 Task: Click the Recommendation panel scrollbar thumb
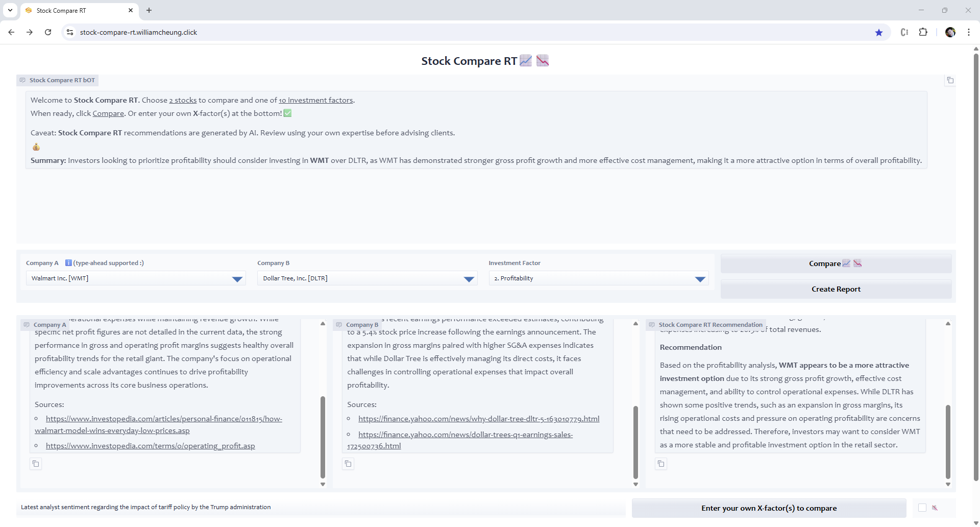[x=948, y=442]
